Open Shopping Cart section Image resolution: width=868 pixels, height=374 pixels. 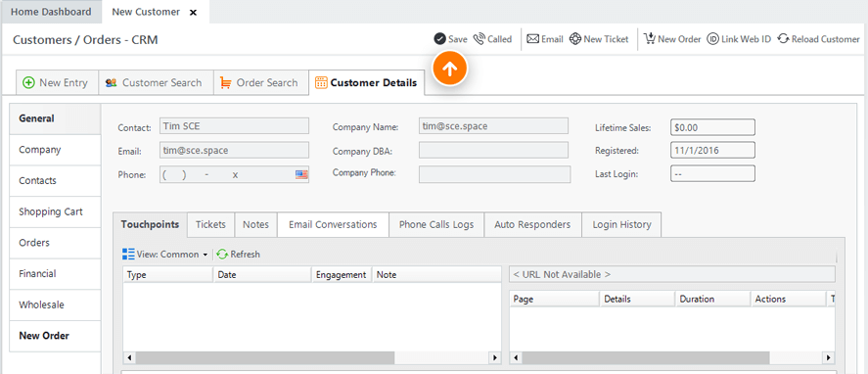[x=55, y=211]
